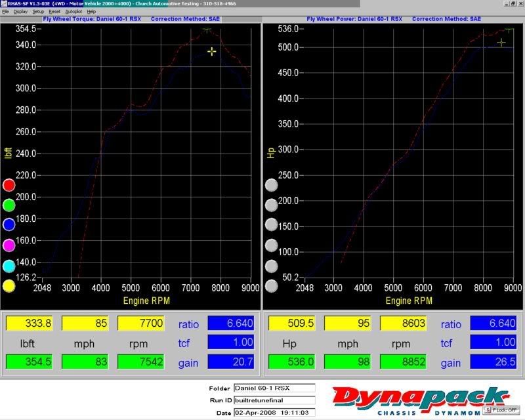Open the File menu

coord(5,12)
